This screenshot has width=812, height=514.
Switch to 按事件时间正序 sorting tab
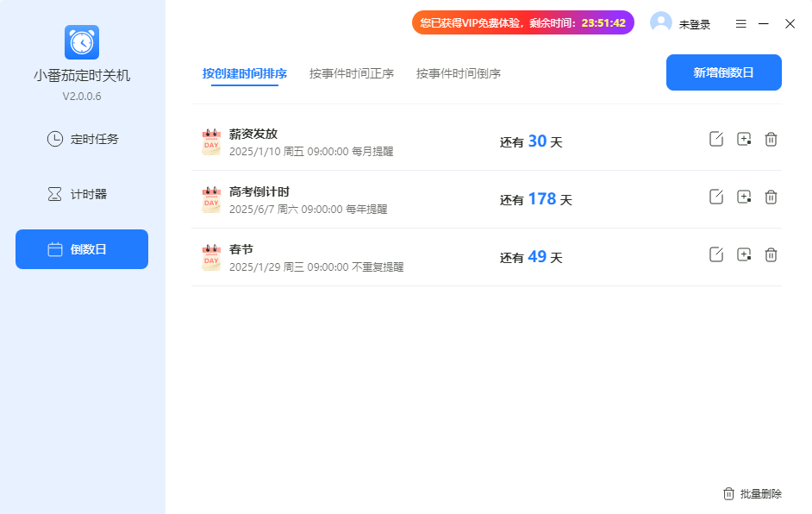pyautogui.click(x=352, y=74)
